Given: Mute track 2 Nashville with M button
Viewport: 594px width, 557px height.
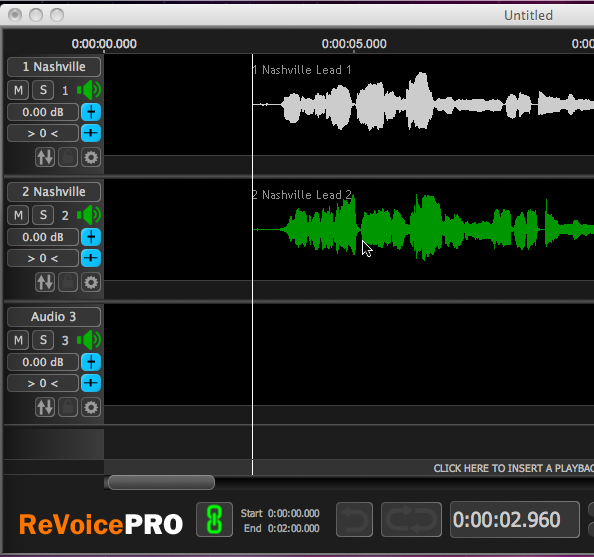Looking at the screenshot, I should [18, 215].
